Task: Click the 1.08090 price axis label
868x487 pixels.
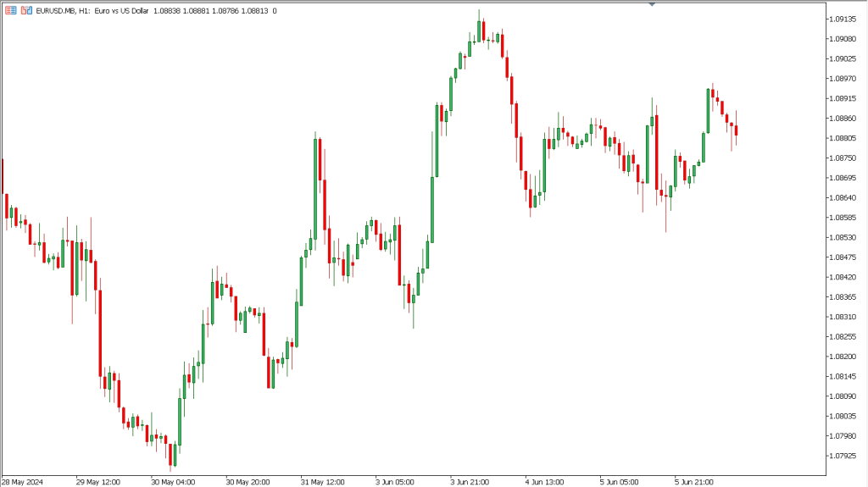Action: [x=842, y=396]
